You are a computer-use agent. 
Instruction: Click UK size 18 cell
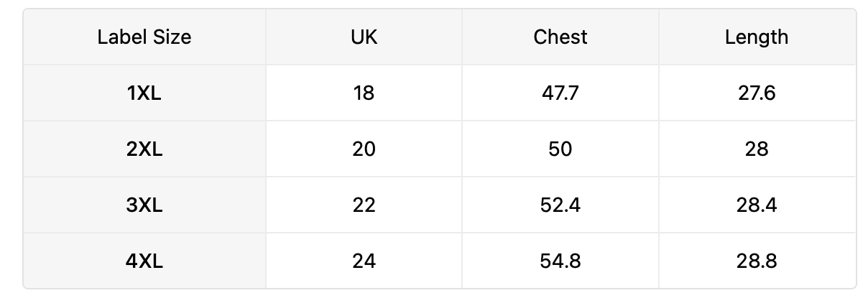(x=364, y=93)
